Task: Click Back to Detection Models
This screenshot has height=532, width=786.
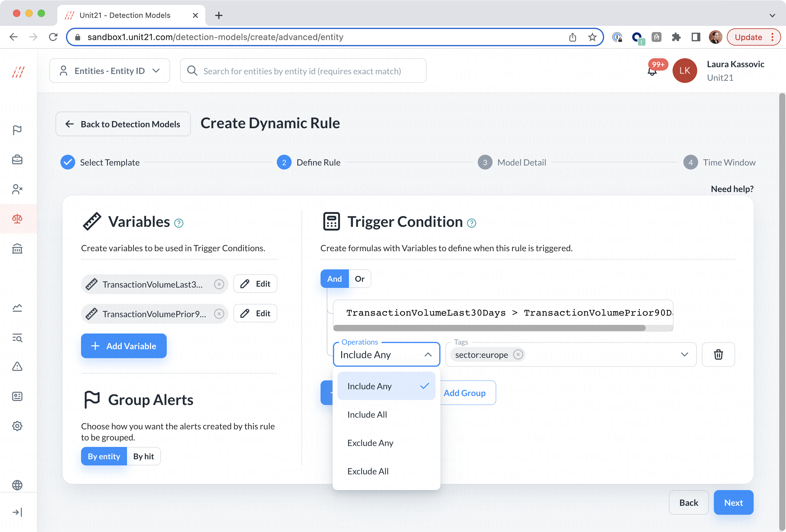Action: point(123,124)
